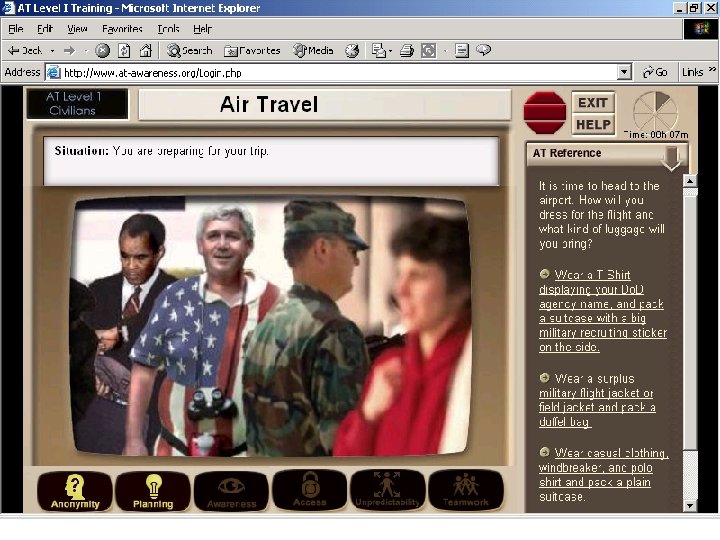Select the Awareness eye icon
Image resolution: width=720 pixels, height=540 pixels.
[x=231, y=491]
